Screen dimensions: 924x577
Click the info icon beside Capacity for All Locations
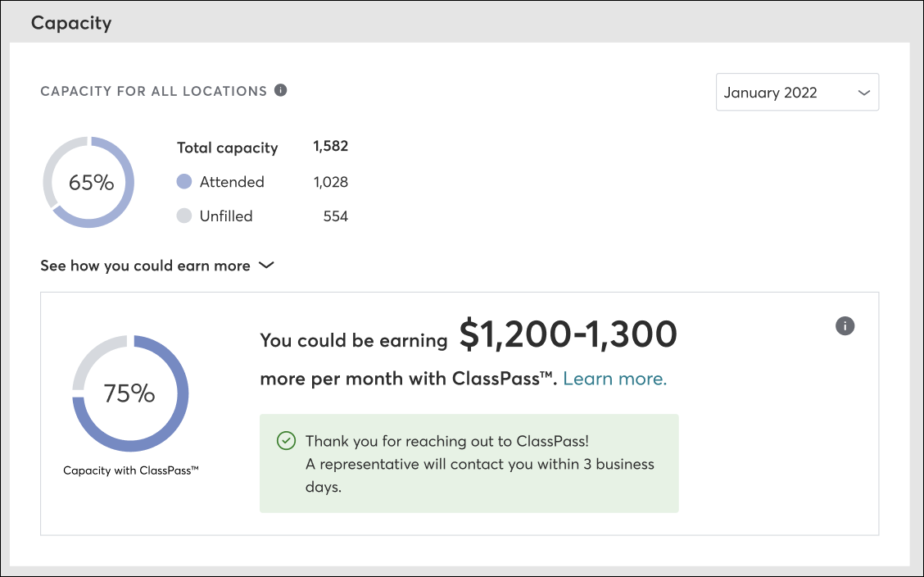281,90
